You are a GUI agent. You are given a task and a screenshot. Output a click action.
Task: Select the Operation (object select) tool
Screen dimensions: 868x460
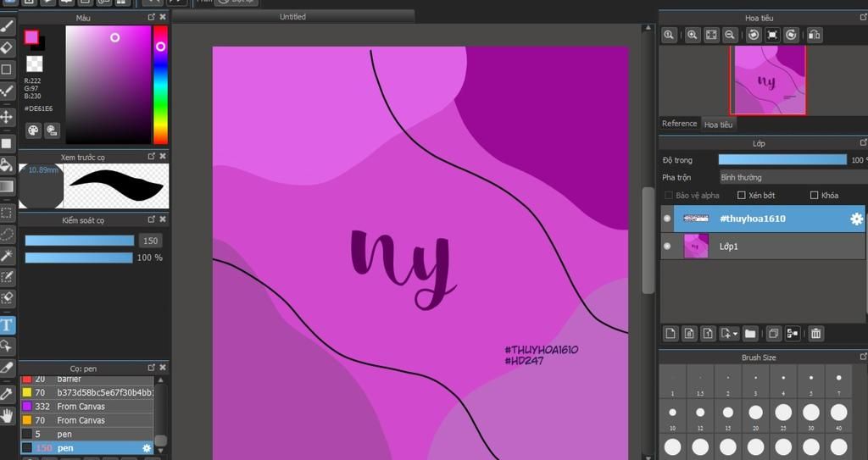point(7,346)
